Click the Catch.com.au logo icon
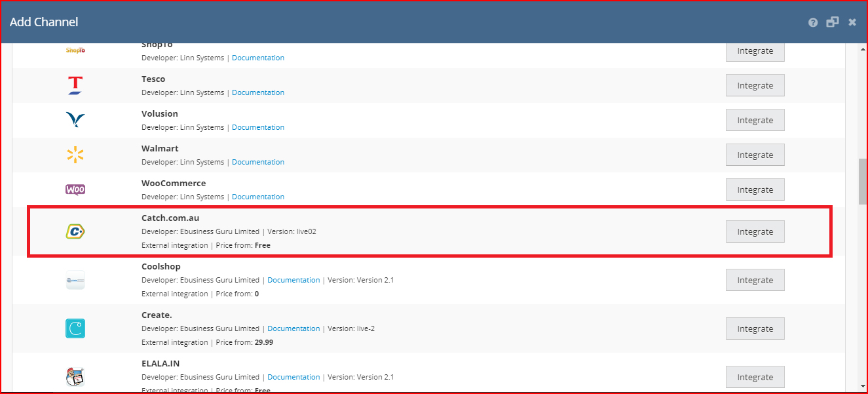This screenshot has height=394, width=868. [76, 231]
